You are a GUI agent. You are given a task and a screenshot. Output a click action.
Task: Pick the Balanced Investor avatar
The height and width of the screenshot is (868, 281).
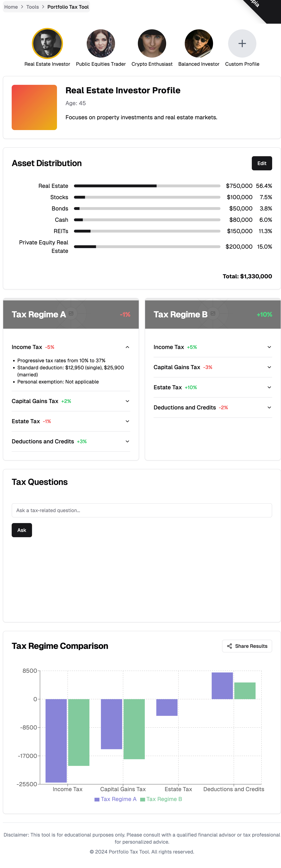coord(199,43)
